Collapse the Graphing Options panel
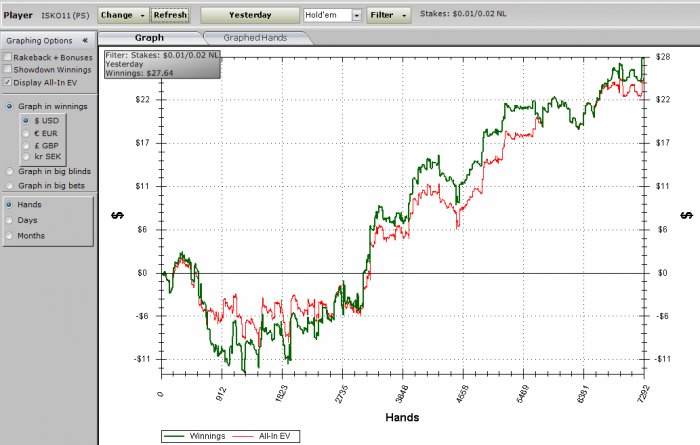 pyautogui.click(x=85, y=40)
